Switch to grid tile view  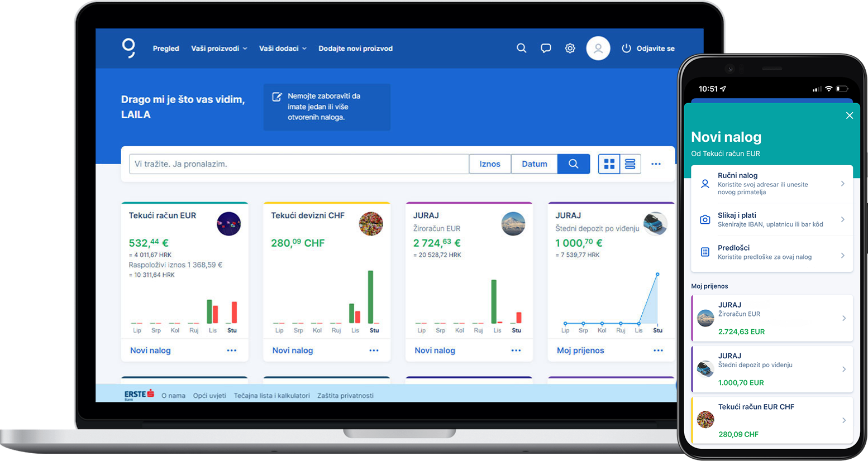609,164
